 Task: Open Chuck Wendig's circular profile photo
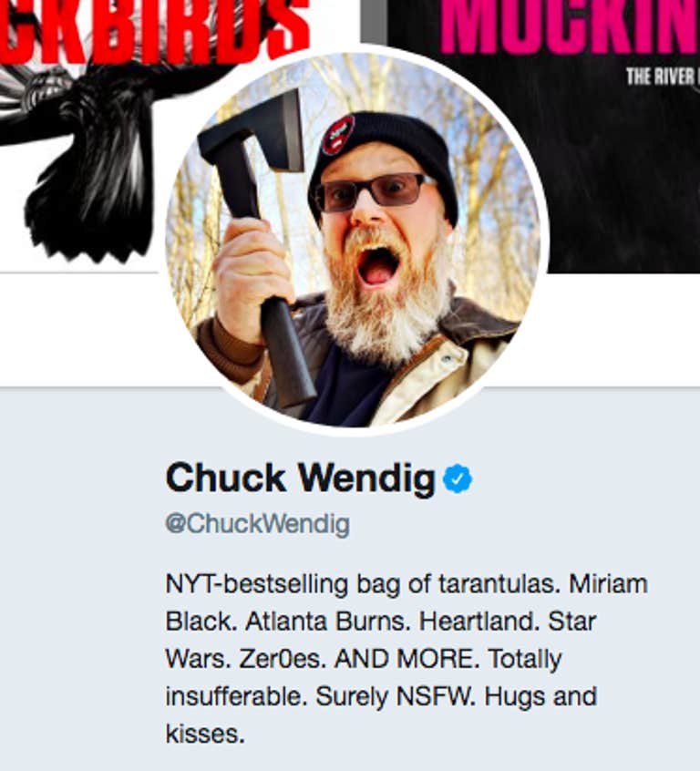[x=355, y=241]
